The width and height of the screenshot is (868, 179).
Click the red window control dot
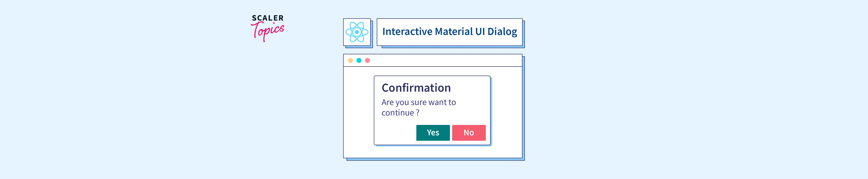pyautogui.click(x=368, y=60)
